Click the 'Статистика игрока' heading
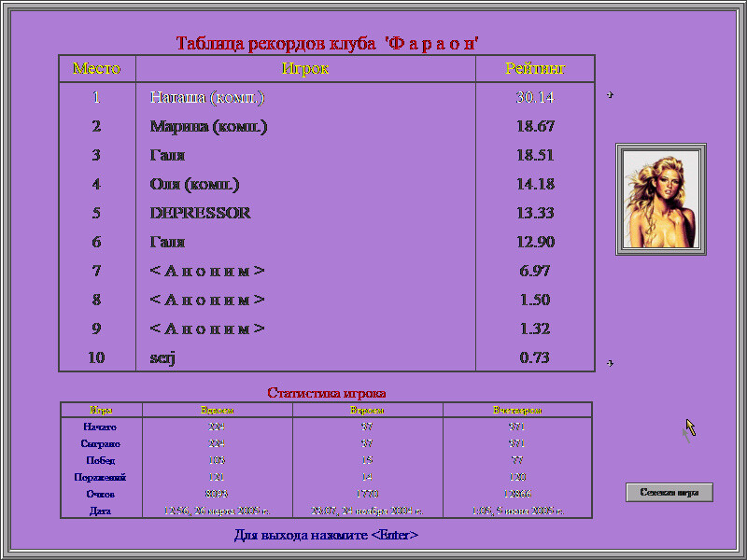The width and height of the screenshot is (747, 560). [326, 393]
